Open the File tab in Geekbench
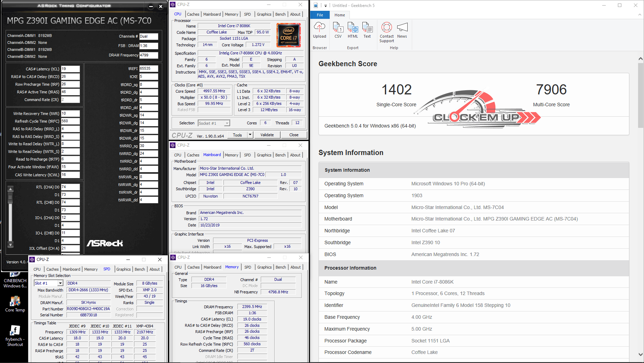This screenshot has width=644, height=363. tap(320, 15)
